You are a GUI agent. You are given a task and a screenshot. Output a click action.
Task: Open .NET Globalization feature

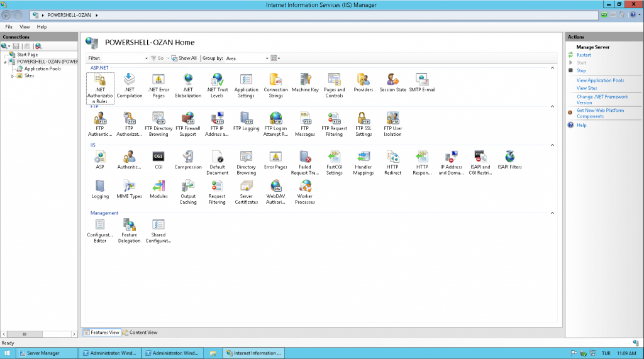tap(187, 86)
